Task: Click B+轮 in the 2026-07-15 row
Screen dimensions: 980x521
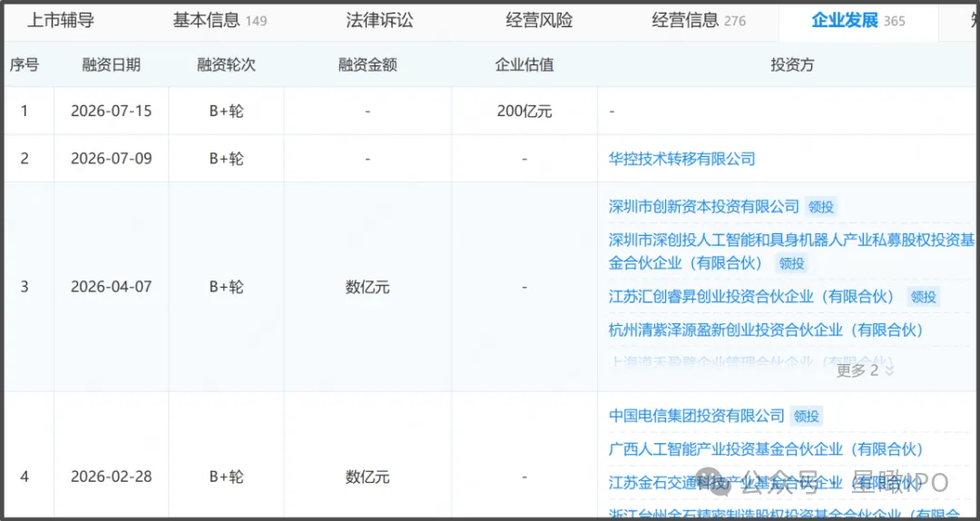Action: click(226, 112)
